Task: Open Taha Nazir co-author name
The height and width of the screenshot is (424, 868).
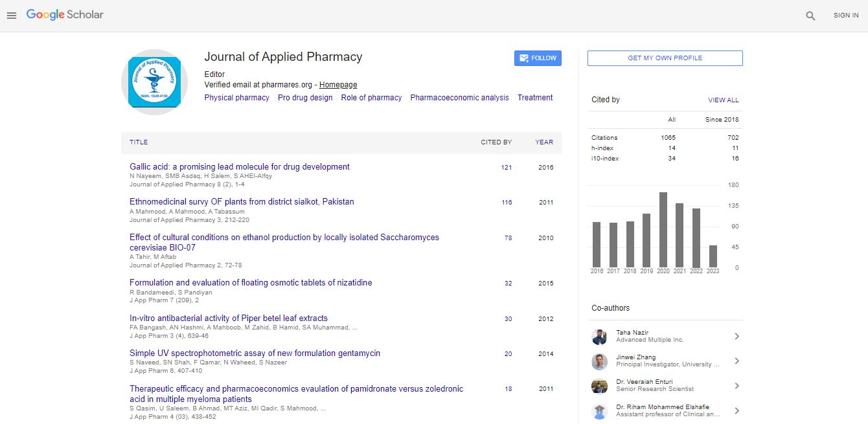Action: (x=633, y=333)
